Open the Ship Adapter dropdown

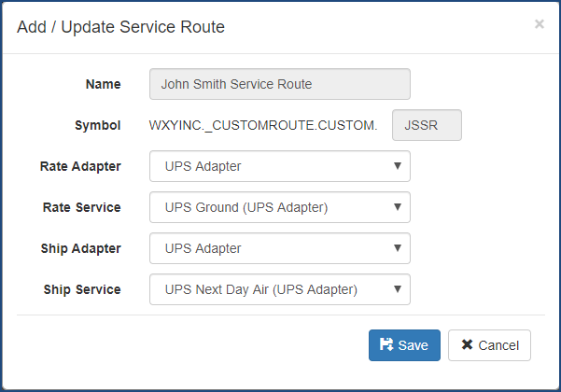[279, 248]
